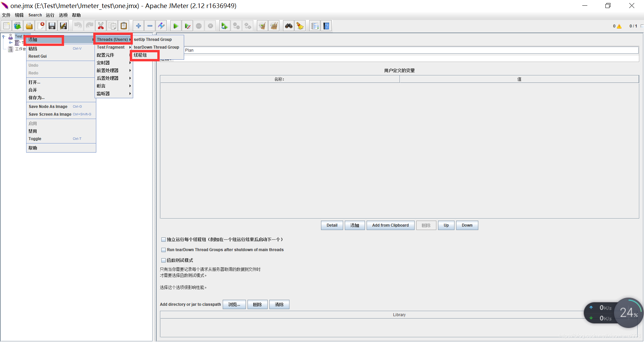Click the New test plan icon
Viewport: 644px width, 342px height.
(6, 26)
